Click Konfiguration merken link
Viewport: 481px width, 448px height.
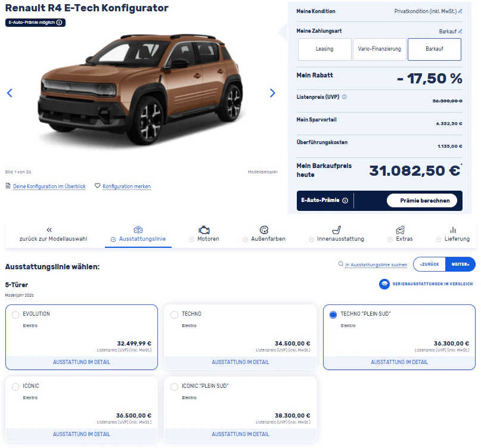127,186
